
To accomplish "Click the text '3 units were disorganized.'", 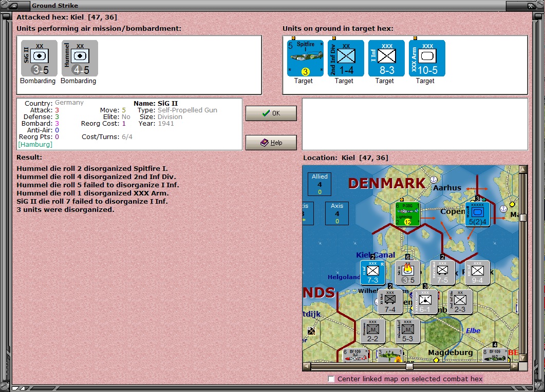I will 65,209.
